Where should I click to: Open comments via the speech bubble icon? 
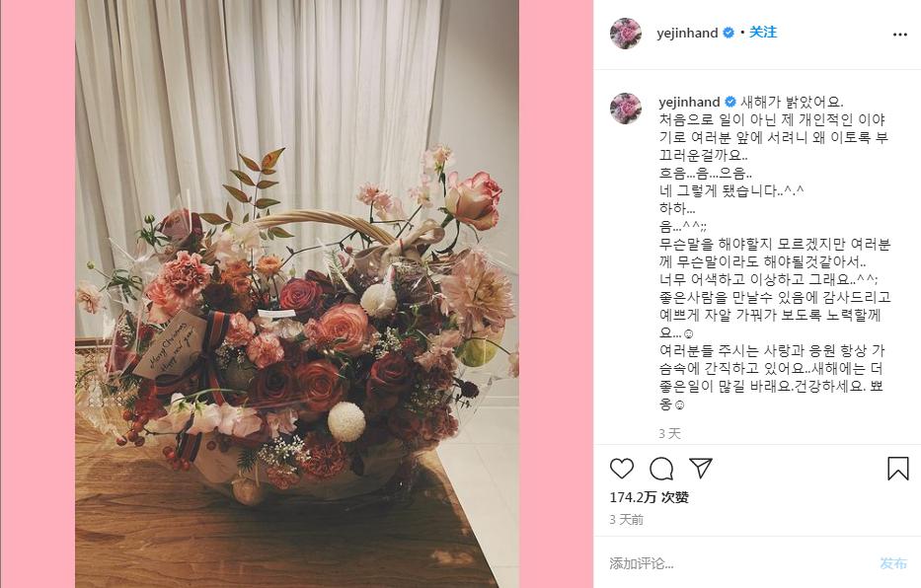[661, 469]
